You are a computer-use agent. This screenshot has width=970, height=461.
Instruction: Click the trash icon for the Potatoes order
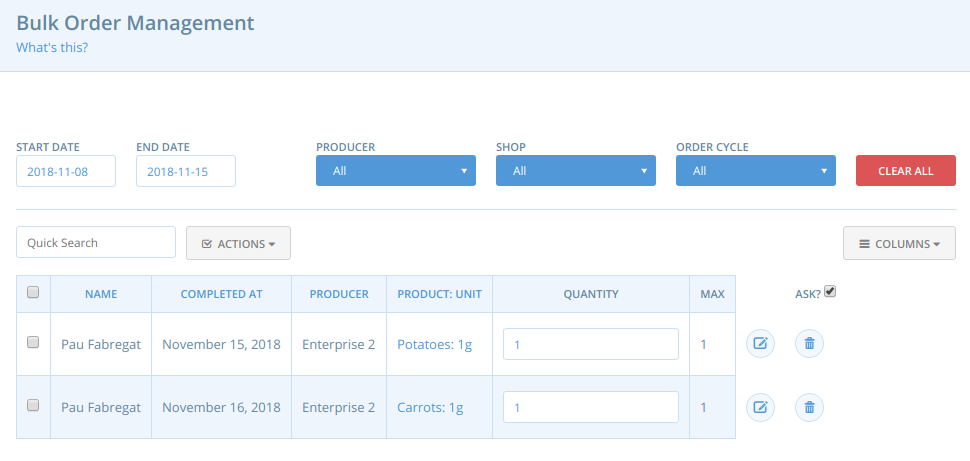click(809, 343)
